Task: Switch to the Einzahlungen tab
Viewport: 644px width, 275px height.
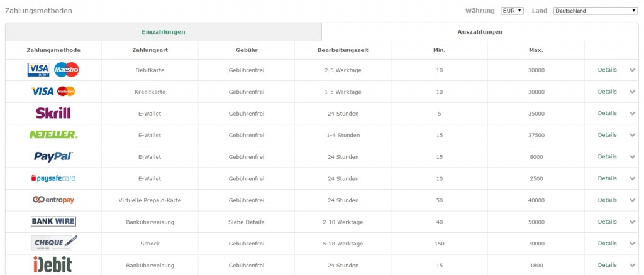Action: pos(164,32)
